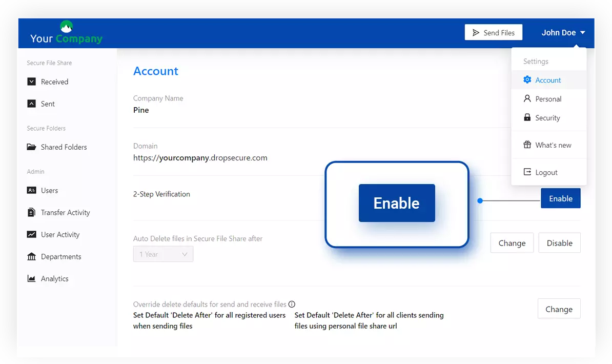Click the Security lock icon in Settings menu
612x364 pixels.
pos(527,117)
